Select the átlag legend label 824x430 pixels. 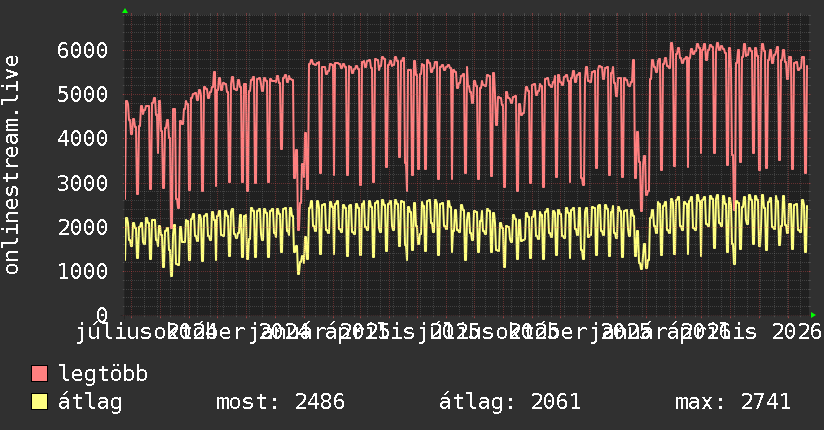coord(90,402)
